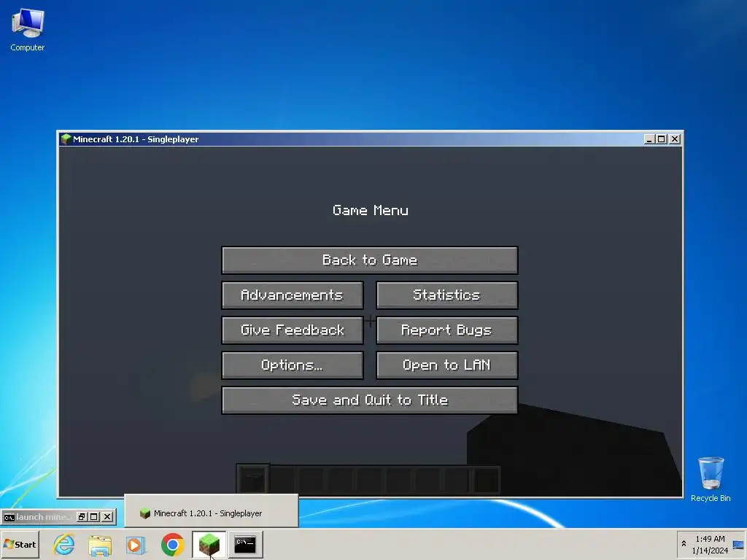Show hidden system tray icons
This screenshot has width=747, height=560.
click(x=684, y=544)
